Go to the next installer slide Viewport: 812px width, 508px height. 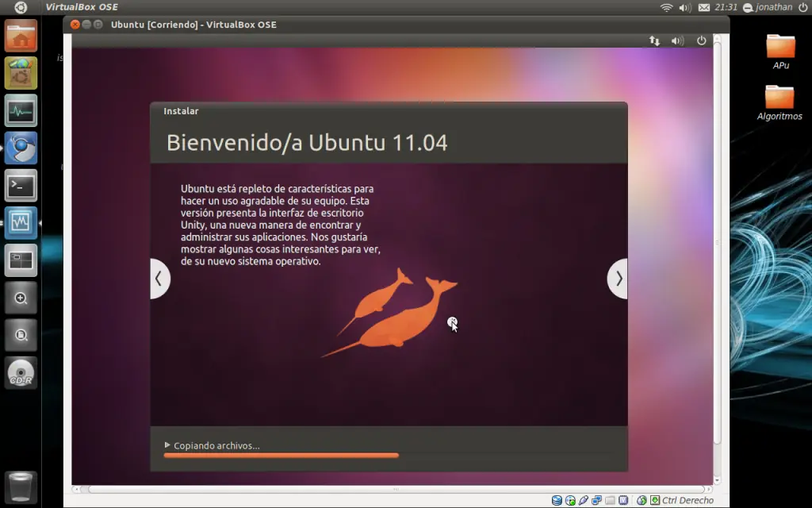(x=618, y=279)
